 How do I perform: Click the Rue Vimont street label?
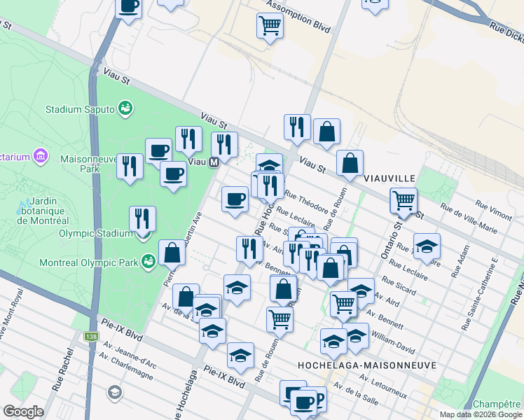coord(494,210)
